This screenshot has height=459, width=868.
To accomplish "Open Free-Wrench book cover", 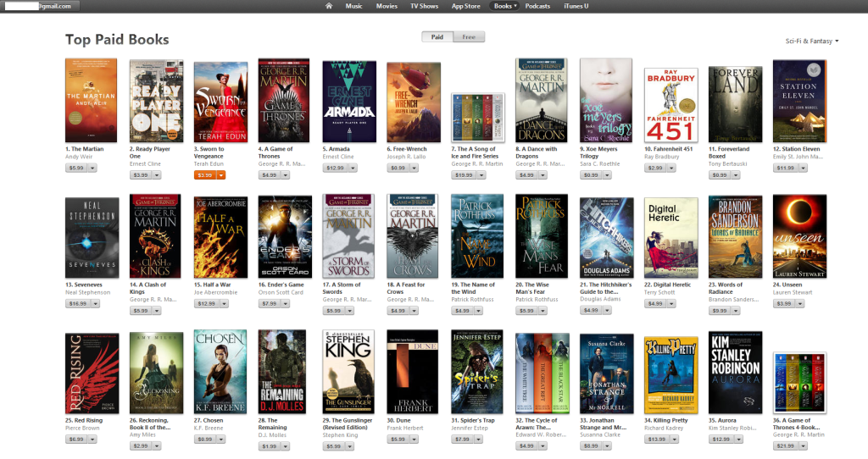I will pos(414,102).
